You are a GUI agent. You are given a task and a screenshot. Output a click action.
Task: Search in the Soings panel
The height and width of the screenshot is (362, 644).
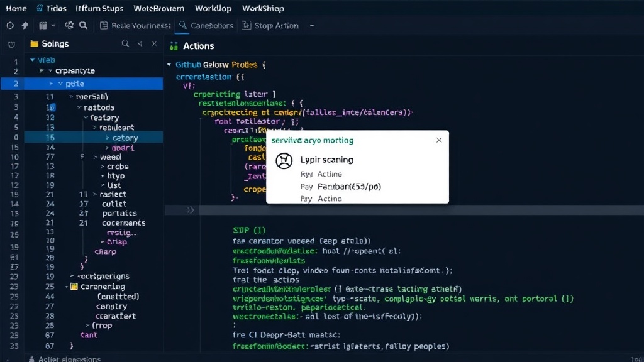tap(125, 43)
